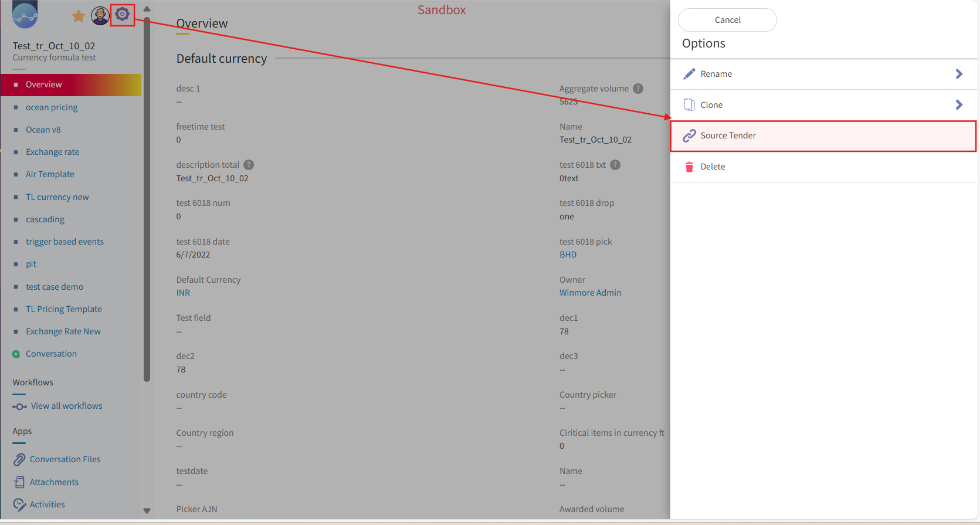Click the gold star favorite icon
The height and width of the screenshot is (525, 980).
[x=78, y=16]
